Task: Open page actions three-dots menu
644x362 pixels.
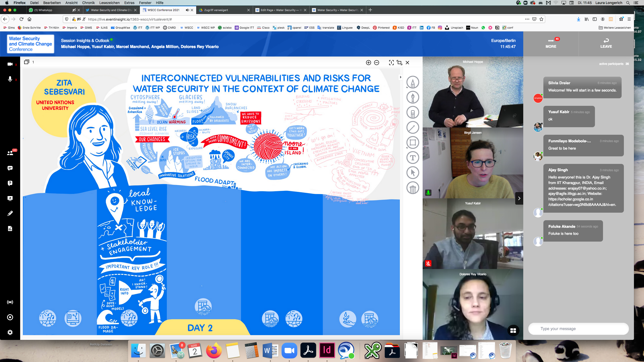Action: click(527, 19)
